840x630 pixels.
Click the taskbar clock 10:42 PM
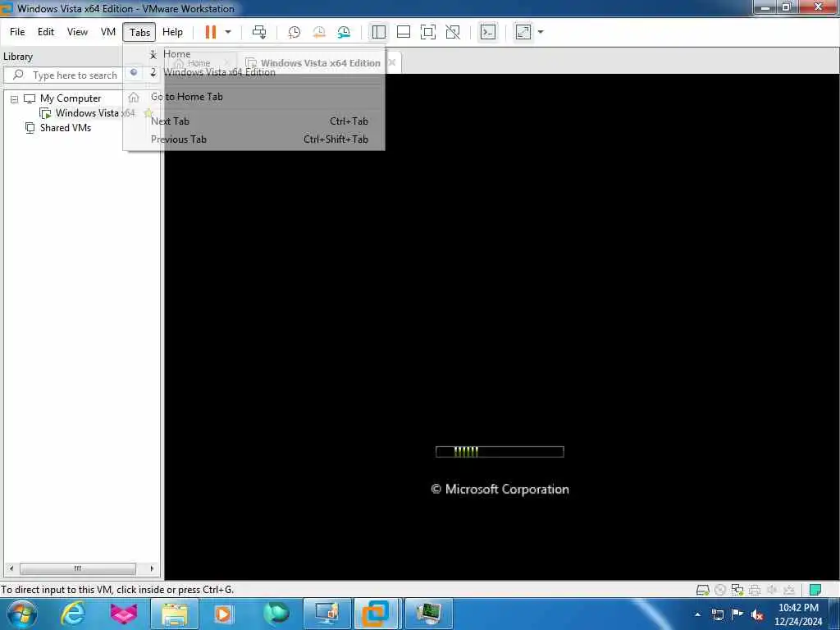tap(798, 614)
